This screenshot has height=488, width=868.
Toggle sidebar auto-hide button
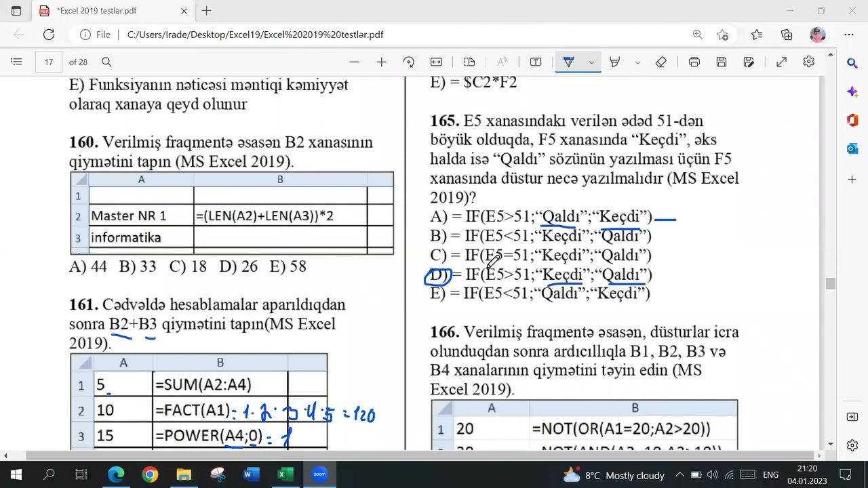(852, 417)
